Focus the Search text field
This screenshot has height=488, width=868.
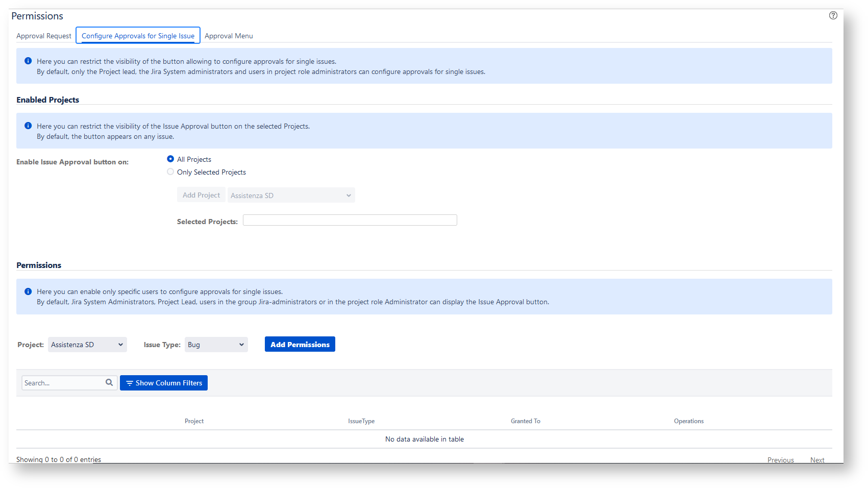[63, 383]
